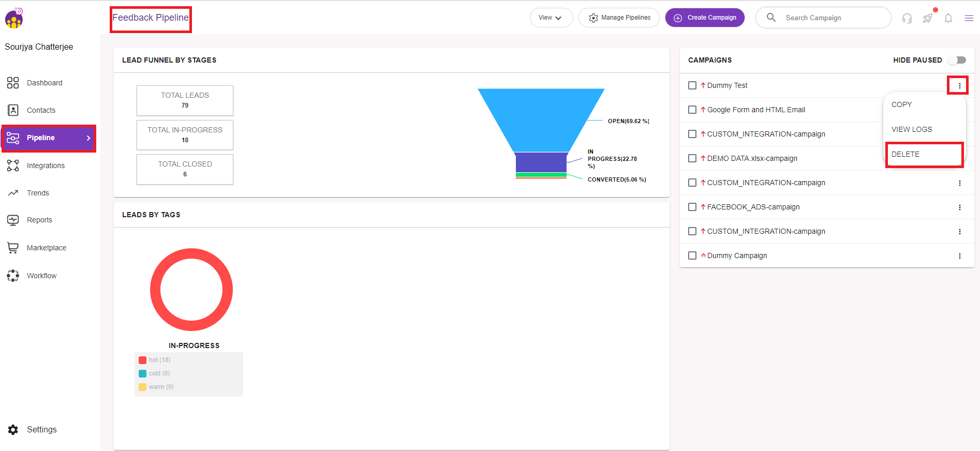Expand the Pipeline sidebar chevron

[x=88, y=138]
